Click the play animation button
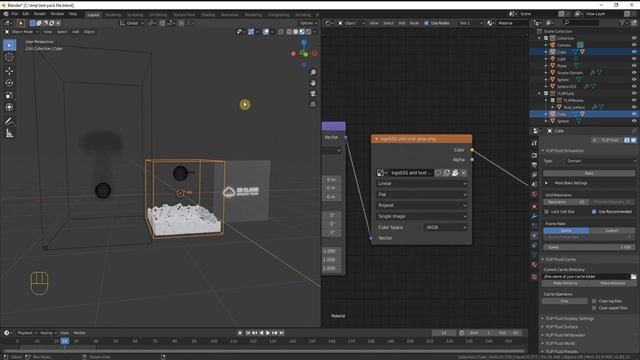Viewport: 640px width, 360px height. click(x=268, y=333)
